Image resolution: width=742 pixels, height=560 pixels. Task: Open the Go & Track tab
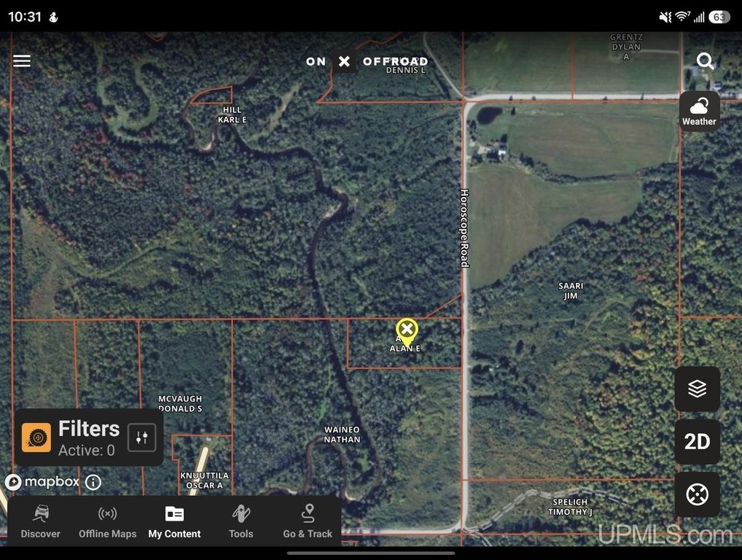pos(308,521)
